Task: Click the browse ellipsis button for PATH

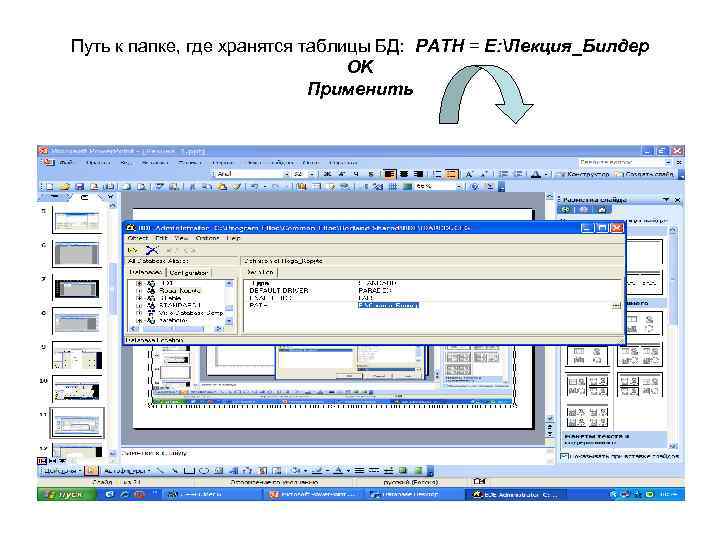Action: coord(616,305)
